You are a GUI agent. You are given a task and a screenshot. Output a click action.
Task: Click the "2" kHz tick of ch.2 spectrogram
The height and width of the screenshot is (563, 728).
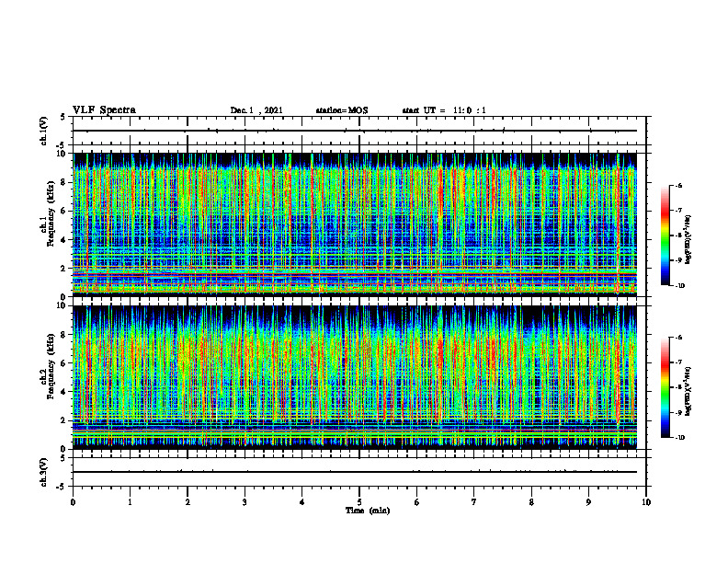(64, 420)
